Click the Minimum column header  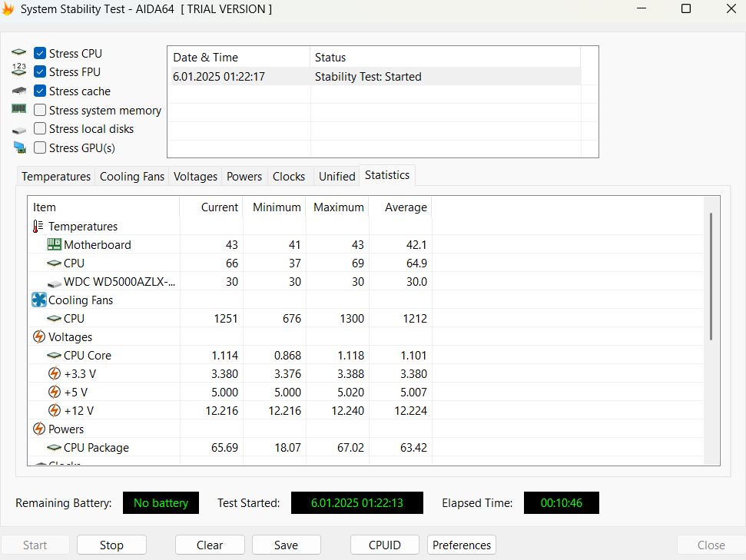274,207
